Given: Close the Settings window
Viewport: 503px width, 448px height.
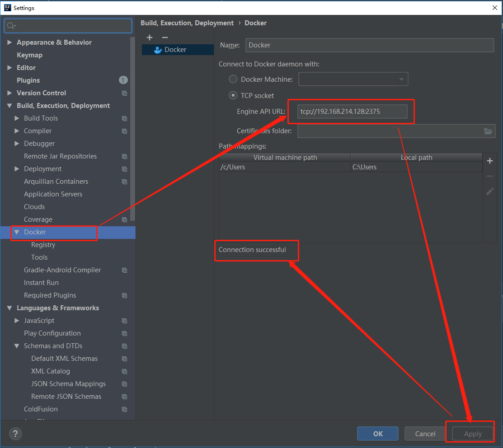Looking at the screenshot, I should 495,8.
